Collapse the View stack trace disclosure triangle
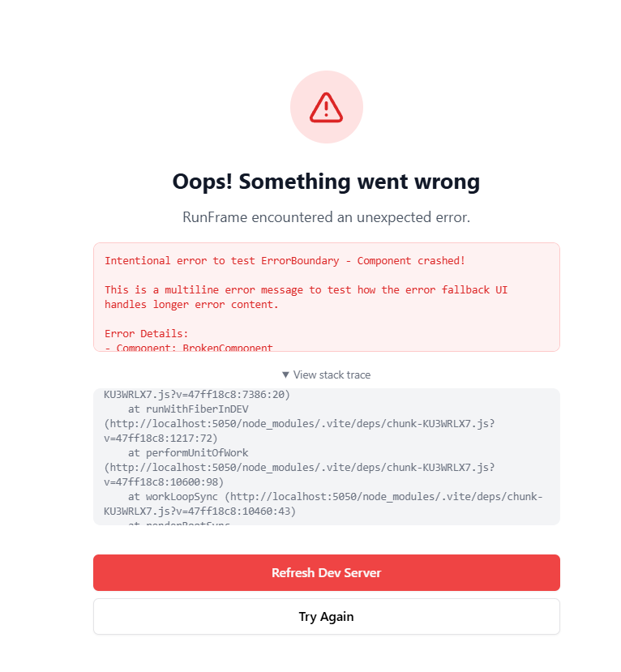The height and width of the screenshot is (672, 621). (x=285, y=375)
